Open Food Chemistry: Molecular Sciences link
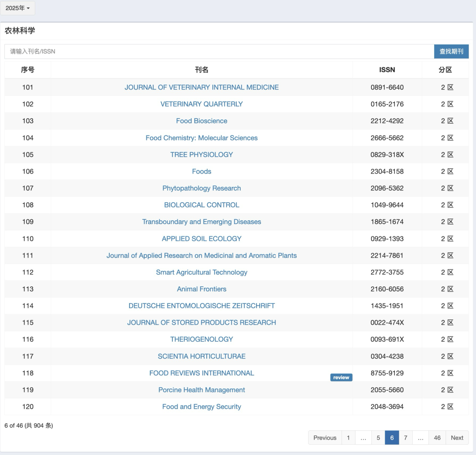Screen dimensions: 476x455 coord(201,138)
